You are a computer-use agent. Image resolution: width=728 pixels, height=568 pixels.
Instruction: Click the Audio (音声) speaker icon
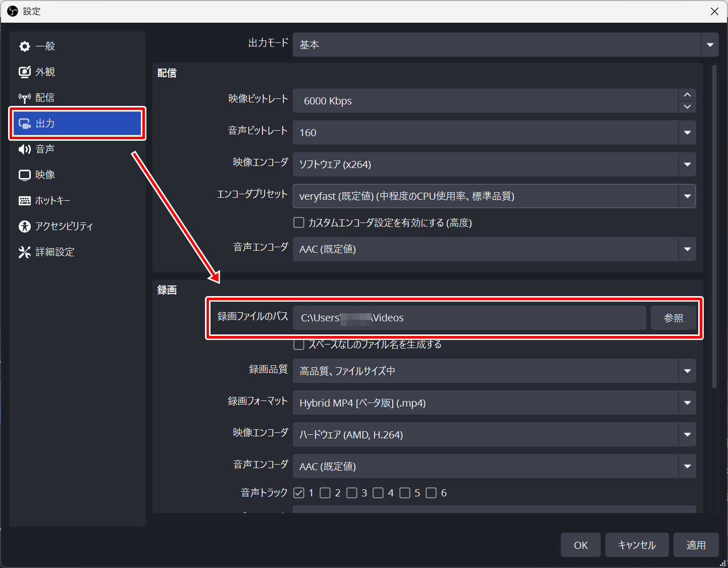coord(25,149)
